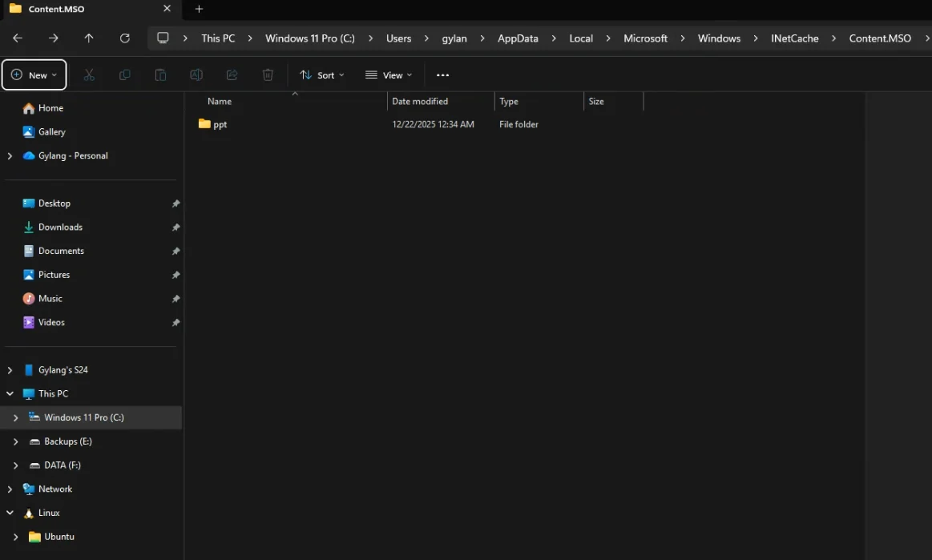The width and height of the screenshot is (932, 560).
Task: Navigate to Microsoft breadcrumb
Action: pos(645,38)
